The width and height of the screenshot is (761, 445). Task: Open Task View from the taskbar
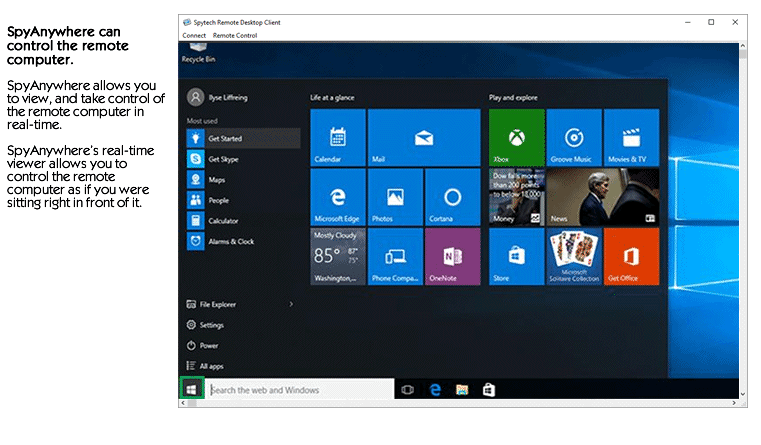pyautogui.click(x=408, y=390)
